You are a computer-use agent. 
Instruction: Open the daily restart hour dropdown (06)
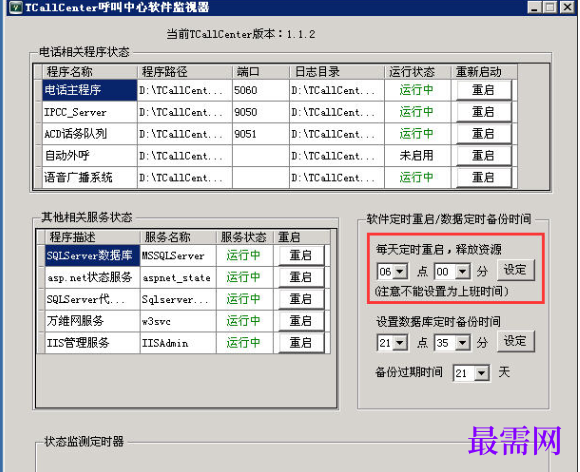(x=400, y=272)
